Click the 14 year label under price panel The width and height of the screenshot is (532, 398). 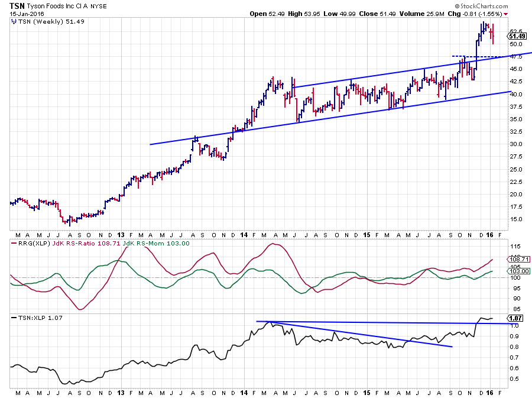[244, 235]
